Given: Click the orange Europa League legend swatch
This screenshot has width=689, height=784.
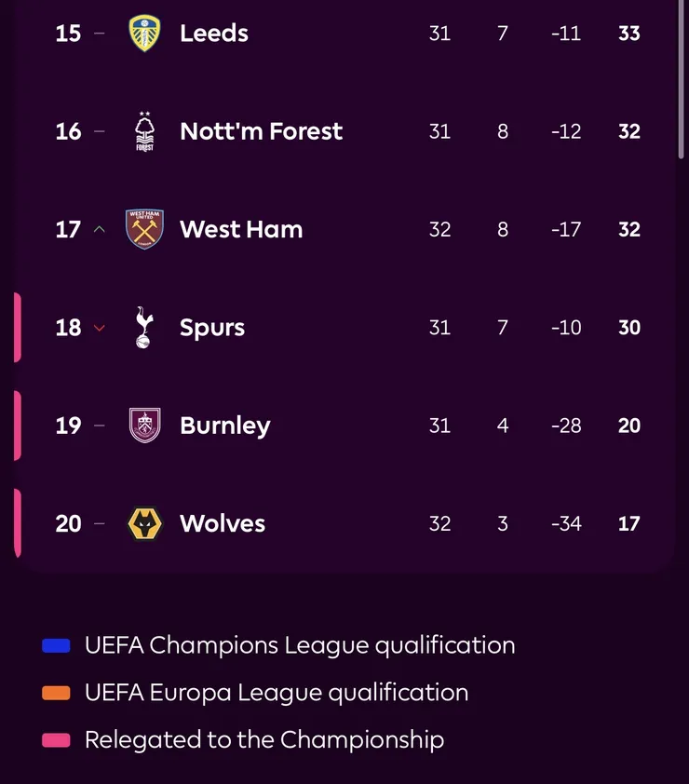Looking at the screenshot, I should (56, 693).
